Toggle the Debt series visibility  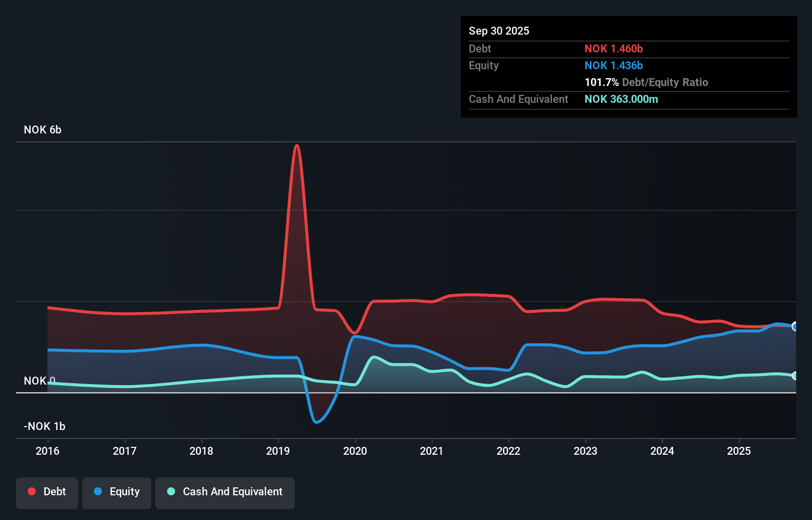(47, 491)
